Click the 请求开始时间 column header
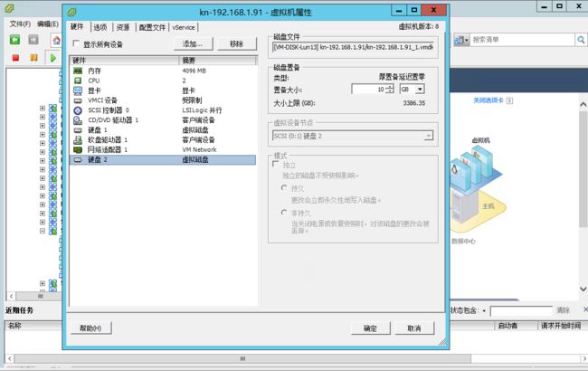This screenshot has width=588, height=371. pyautogui.click(x=561, y=326)
